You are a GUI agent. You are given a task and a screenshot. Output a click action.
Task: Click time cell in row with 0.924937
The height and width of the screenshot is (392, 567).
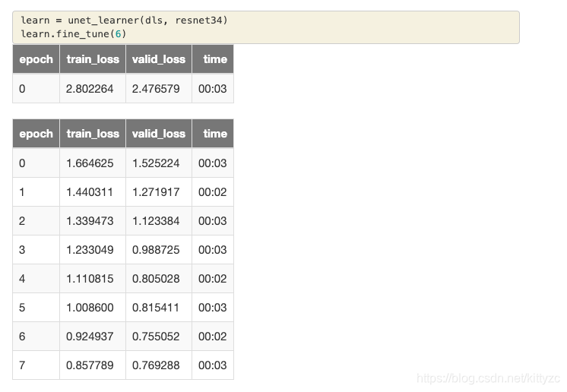click(x=213, y=337)
